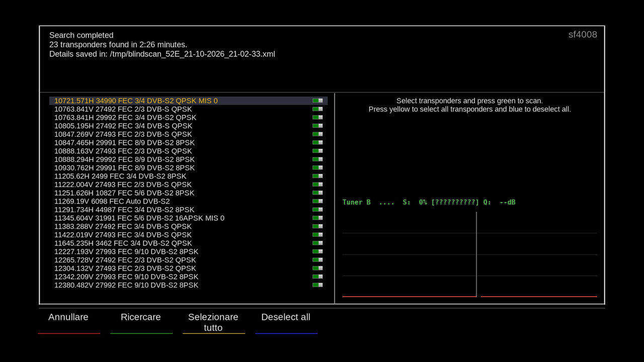Select row 11422.019V 27493 FEC 3/4
The image size is (644, 362).
click(x=189, y=235)
